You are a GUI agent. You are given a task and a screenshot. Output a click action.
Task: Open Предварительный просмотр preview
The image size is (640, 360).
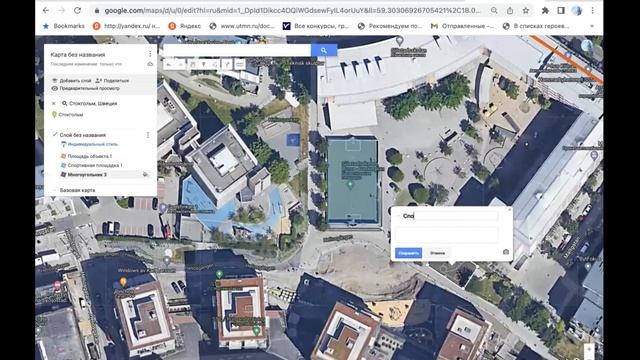[86, 88]
